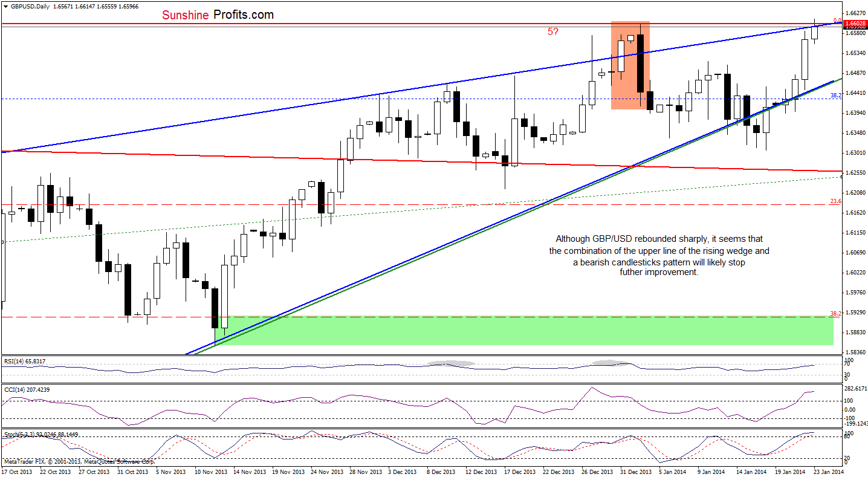Select the orange highlighted rectangle on the chart
The height and width of the screenshot is (477, 868).
[630, 65]
